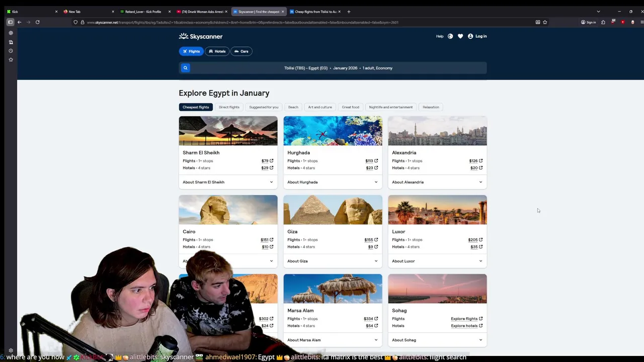Screen dimensions: 644x362
Task: Click the site lock icon in address bar
Action: (83, 22)
